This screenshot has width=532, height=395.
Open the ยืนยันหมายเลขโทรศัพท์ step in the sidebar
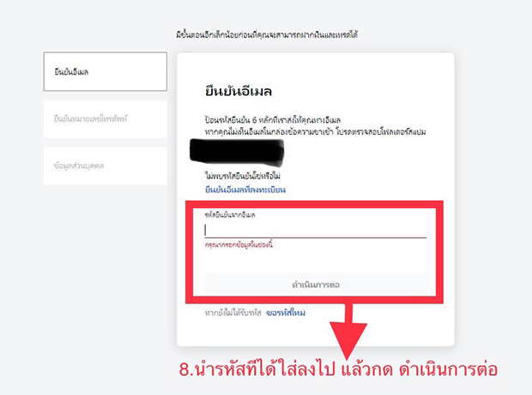coord(106,118)
